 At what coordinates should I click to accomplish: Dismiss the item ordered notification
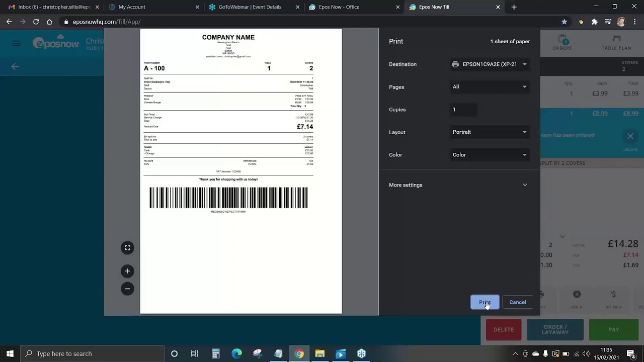coord(630,136)
